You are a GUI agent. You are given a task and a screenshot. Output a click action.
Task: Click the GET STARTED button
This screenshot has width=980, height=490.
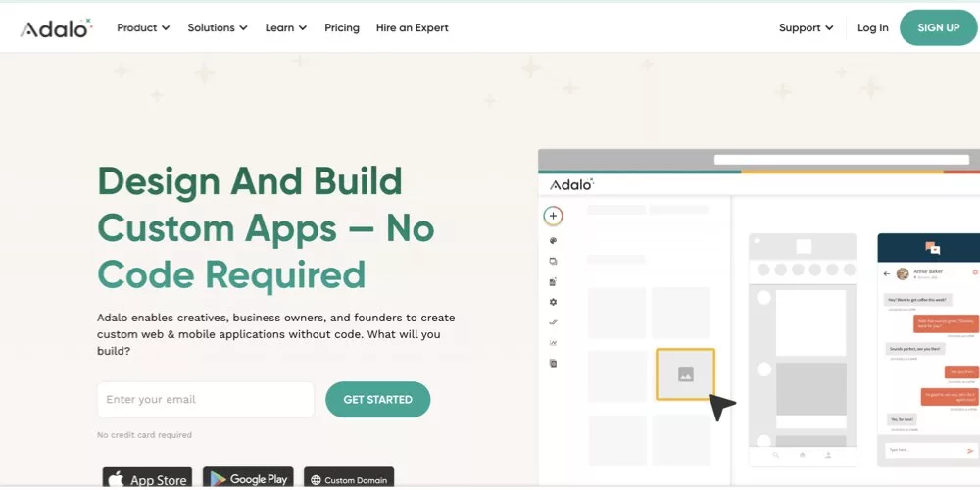tap(377, 400)
